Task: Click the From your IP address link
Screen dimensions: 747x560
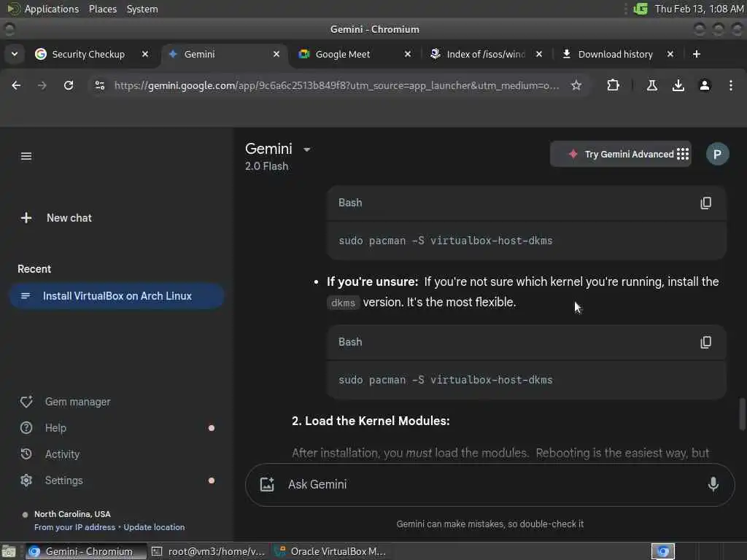Action: pyautogui.click(x=74, y=527)
